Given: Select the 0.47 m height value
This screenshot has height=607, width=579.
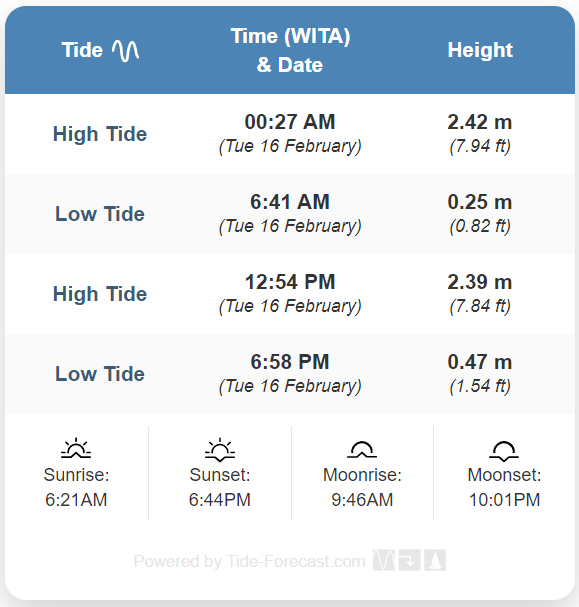Looking at the screenshot, I should (x=480, y=362).
